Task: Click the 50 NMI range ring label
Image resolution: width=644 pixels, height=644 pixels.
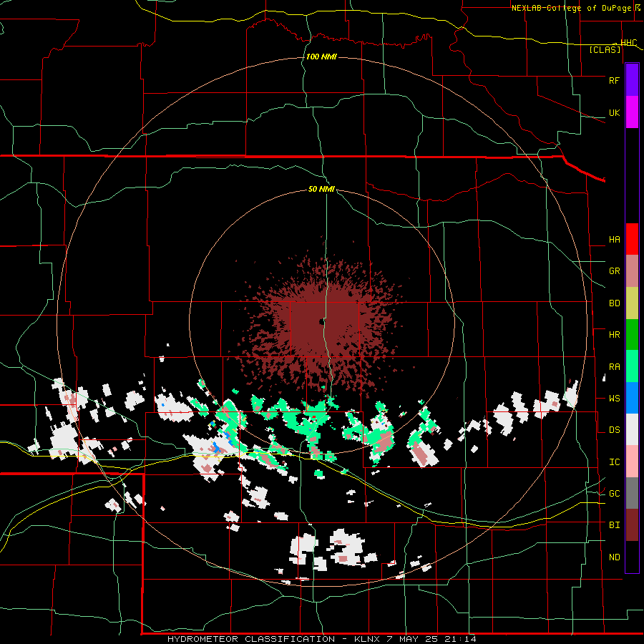Action: 321,189
